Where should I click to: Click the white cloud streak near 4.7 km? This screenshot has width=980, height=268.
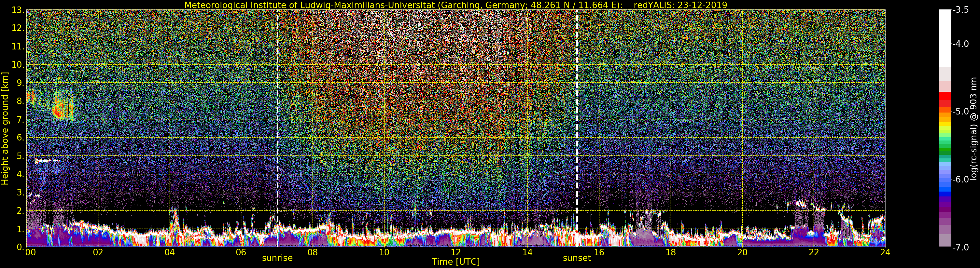pyautogui.click(x=48, y=161)
